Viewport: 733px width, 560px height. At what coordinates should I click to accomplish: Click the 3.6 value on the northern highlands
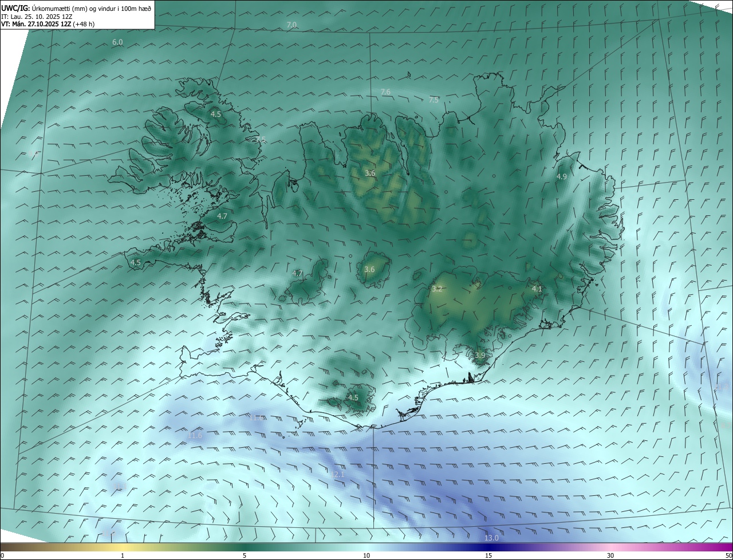370,173
